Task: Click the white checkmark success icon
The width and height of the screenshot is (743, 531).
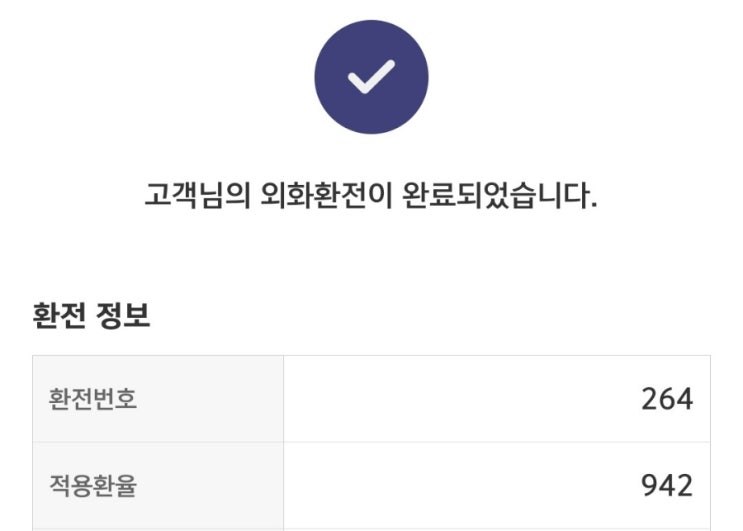Action: 371,77
